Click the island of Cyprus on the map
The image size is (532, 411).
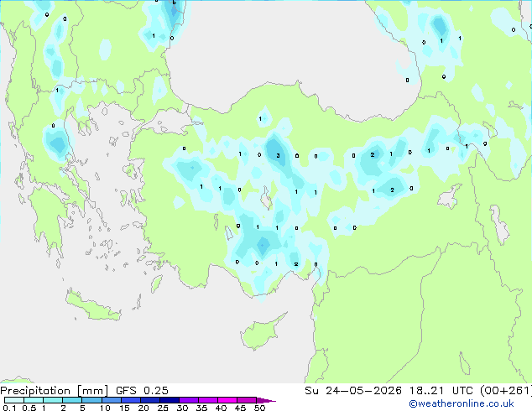pyautogui.click(x=259, y=332)
